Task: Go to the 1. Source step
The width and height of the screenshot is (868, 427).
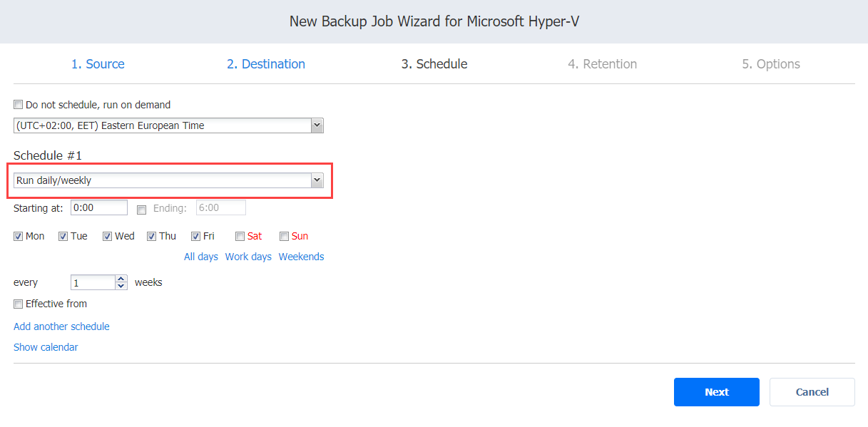Action: tap(98, 64)
